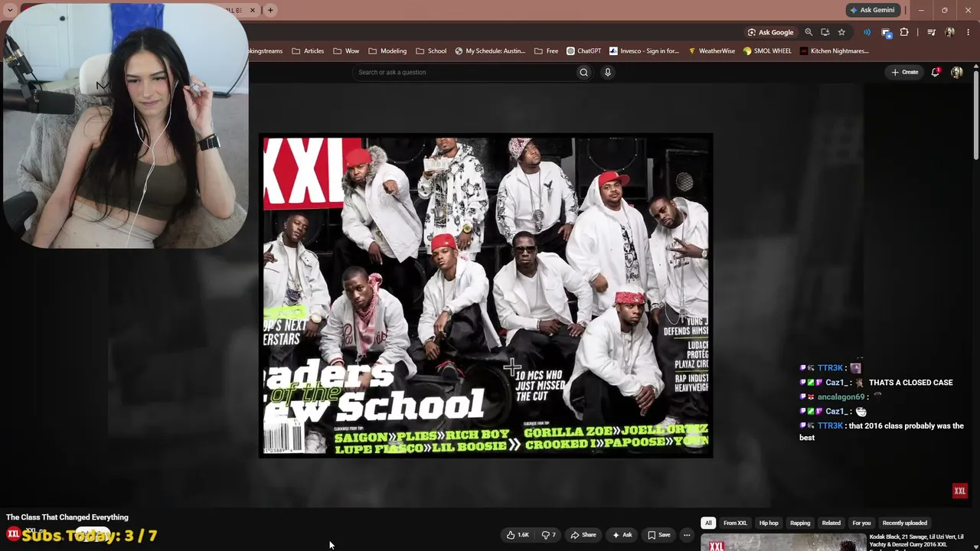This screenshot has width=980, height=551.
Task: Select the Rapping filter chip
Action: [x=800, y=523]
